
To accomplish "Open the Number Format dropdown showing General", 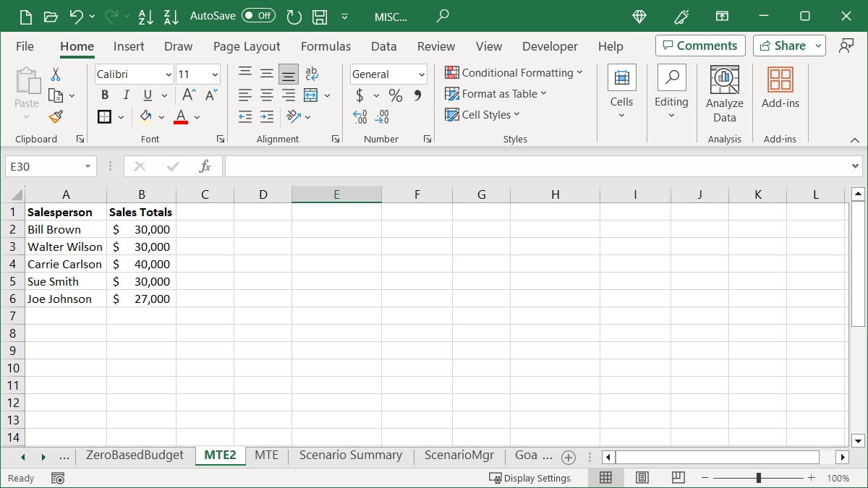I will pyautogui.click(x=388, y=74).
